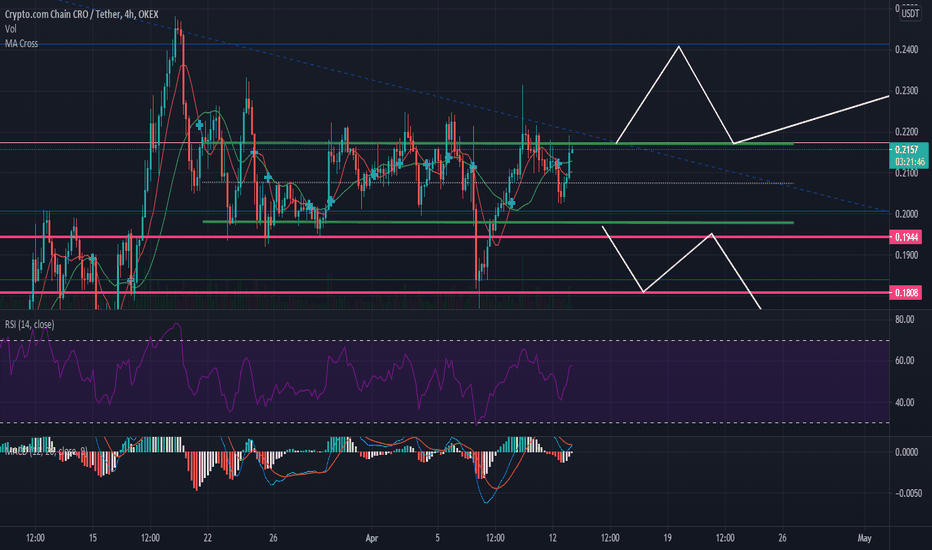Select the MACD indicator label
Image resolution: width=932 pixels, height=550 pixels.
pyautogui.click(x=46, y=451)
